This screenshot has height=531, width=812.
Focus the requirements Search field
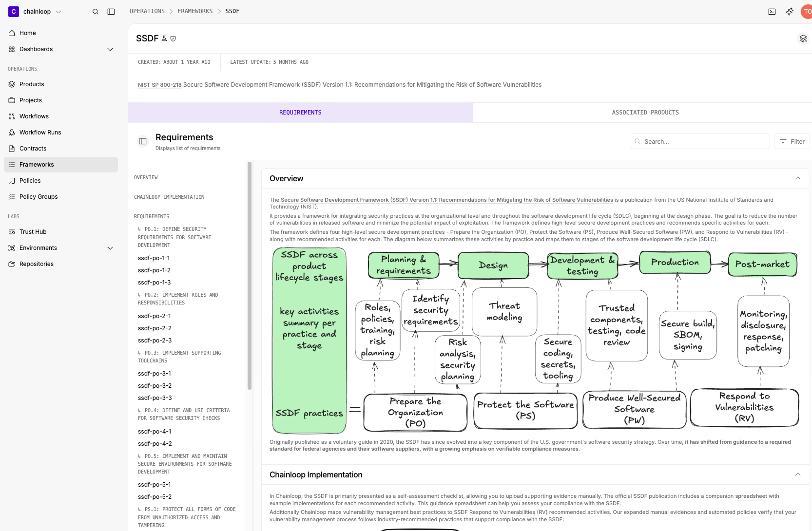pyautogui.click(x=700, y=141)
